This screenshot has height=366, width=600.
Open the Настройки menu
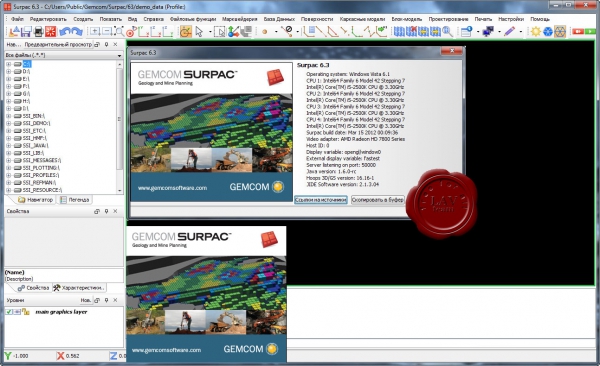click(x=511, y=19)
